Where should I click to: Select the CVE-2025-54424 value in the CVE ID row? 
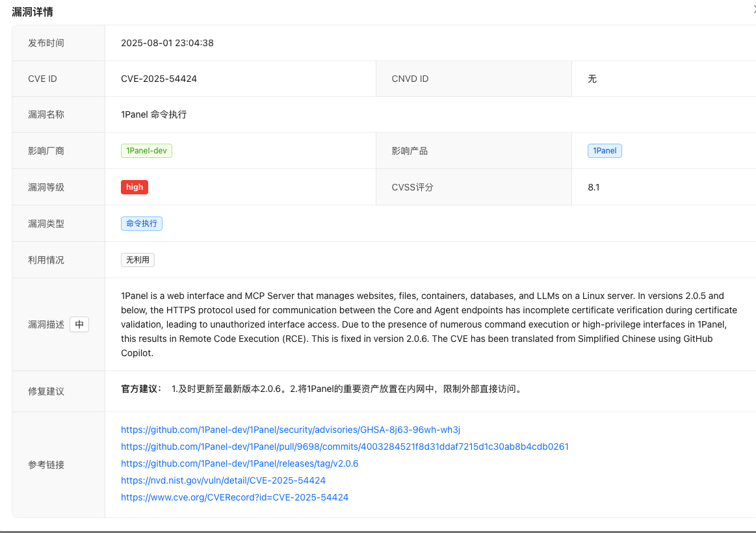pos(159,79)
